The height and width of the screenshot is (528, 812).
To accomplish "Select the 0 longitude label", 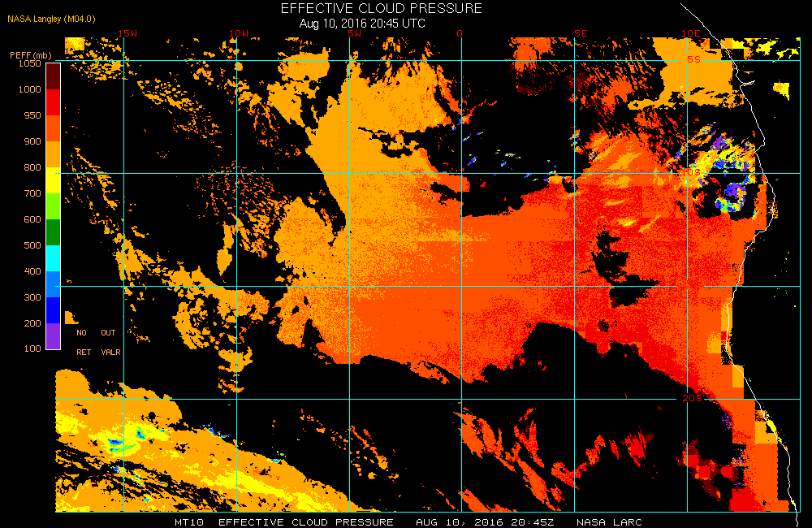I will (x=460, y=33).
